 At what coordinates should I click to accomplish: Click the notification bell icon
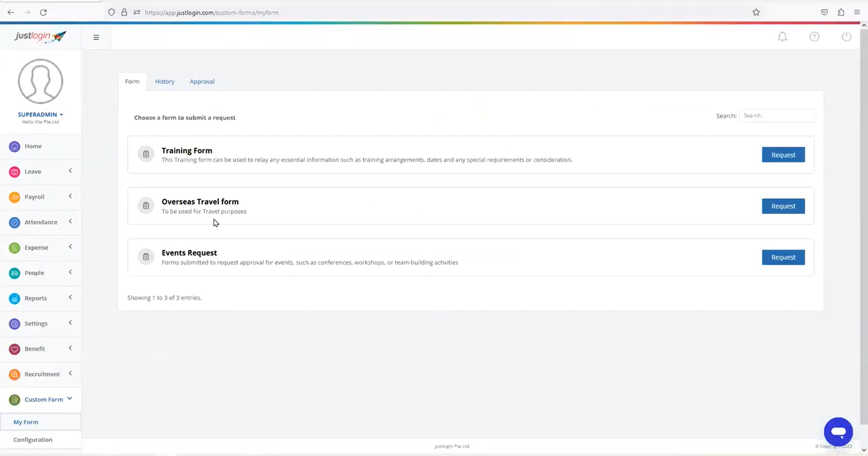782,37
